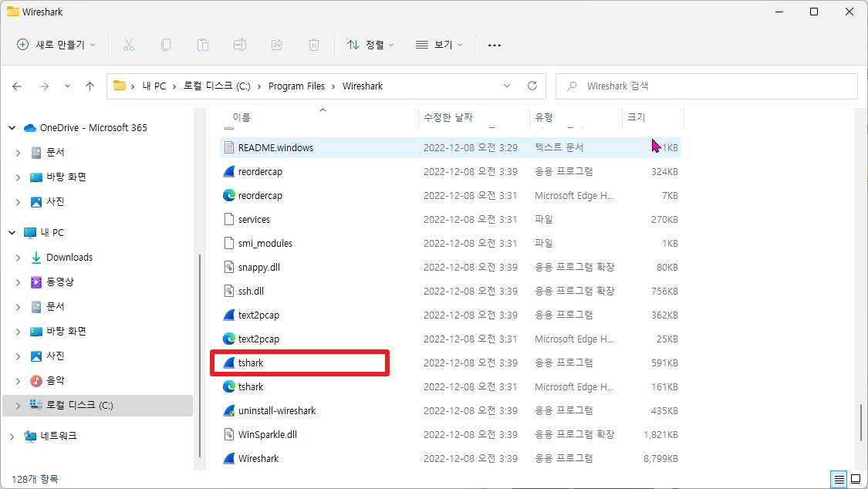The width and height of the screenshot is (868, 489).
Task: Select the uninstall-wireshark icon
Action: (228, 410)
